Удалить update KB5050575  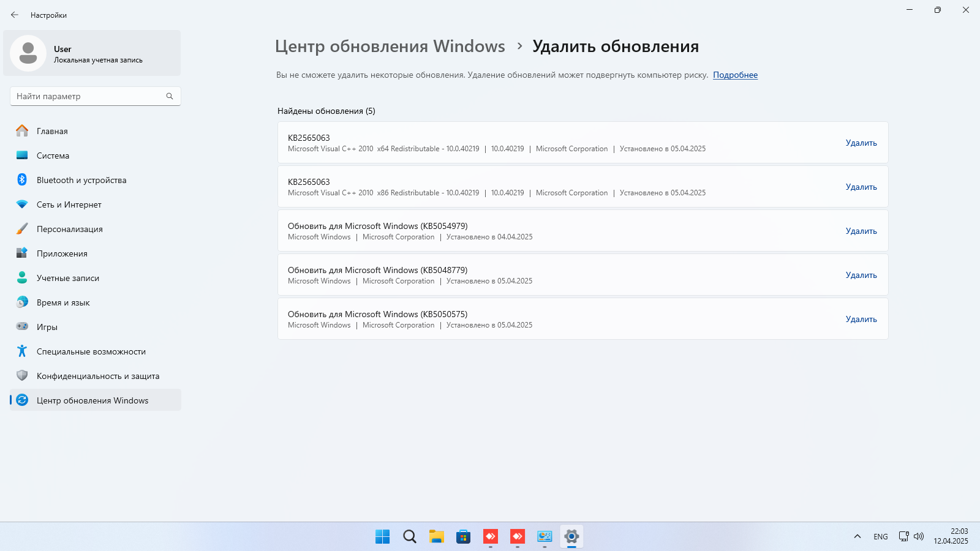point(861,319)
